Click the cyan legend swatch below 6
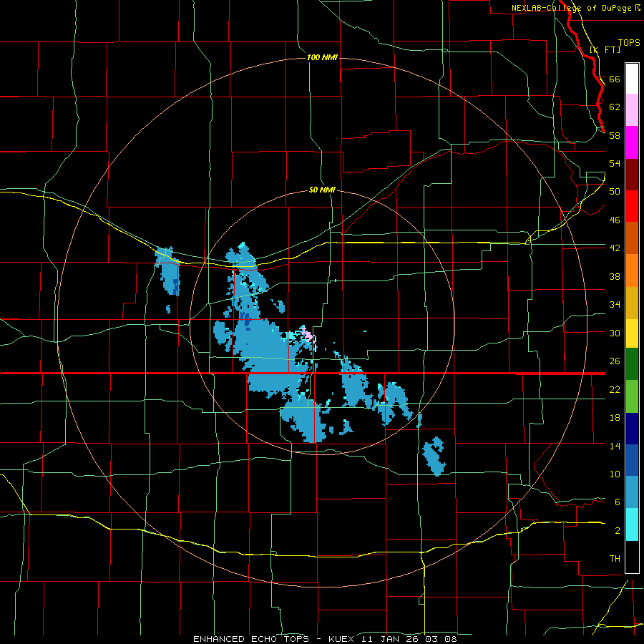The height and width of the screenshot is (644, 644). tap(632, 525)
